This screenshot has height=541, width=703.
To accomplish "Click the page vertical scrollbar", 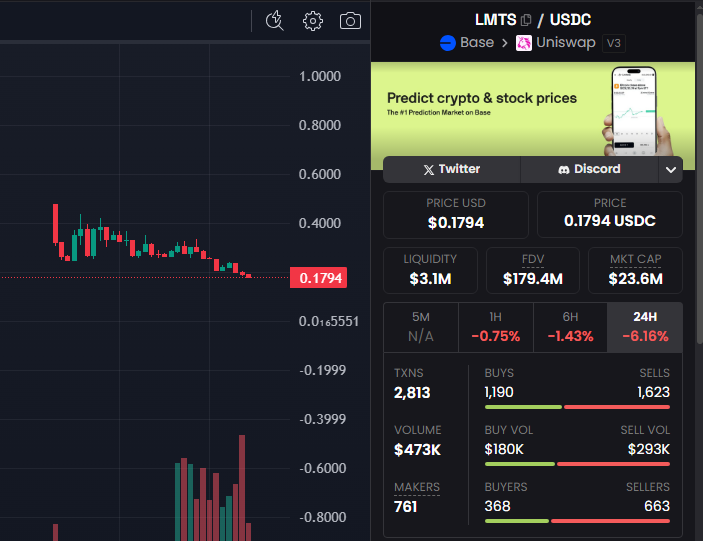I will 699,179.
